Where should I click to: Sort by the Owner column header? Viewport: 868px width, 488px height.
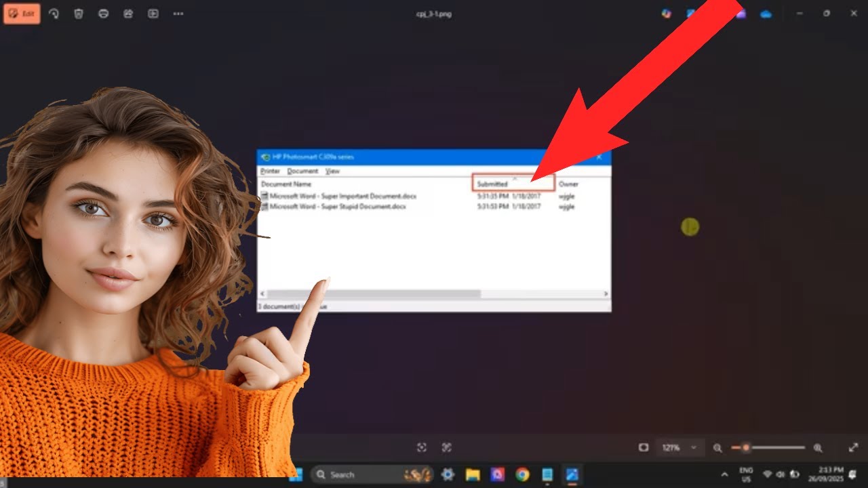[x=568, y=184]
